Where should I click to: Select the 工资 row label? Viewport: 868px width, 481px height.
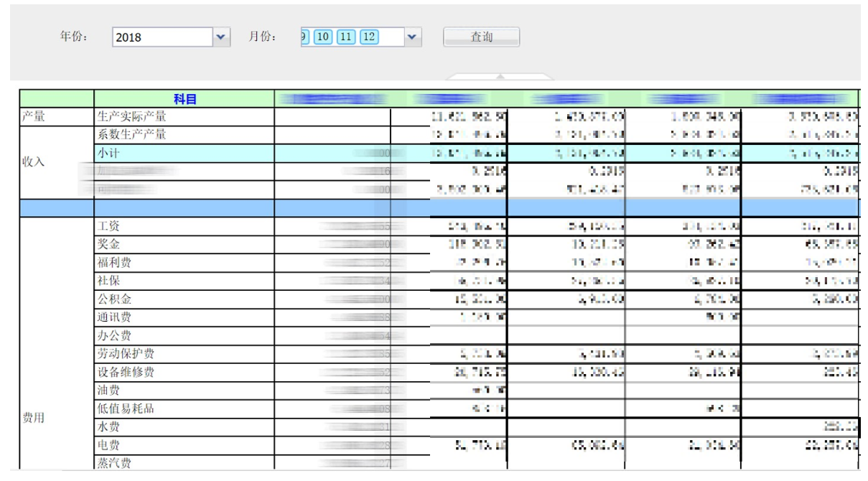[x=108, y=226]
